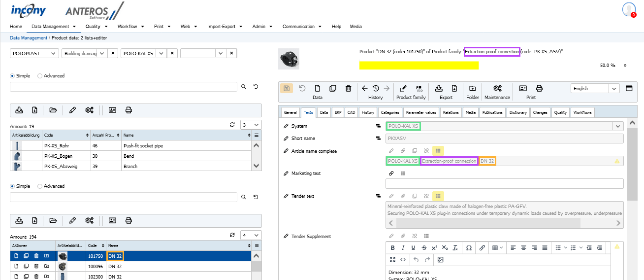Image resolution: width=644 pixels, height=280 pixels.
Task: Click the link icon for Marketing text
Action: coord(391,174)
